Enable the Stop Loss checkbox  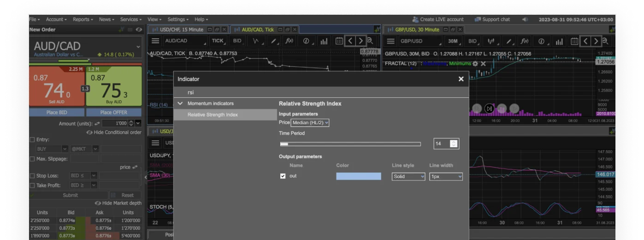pyautogui.click(x=32, y=176)
